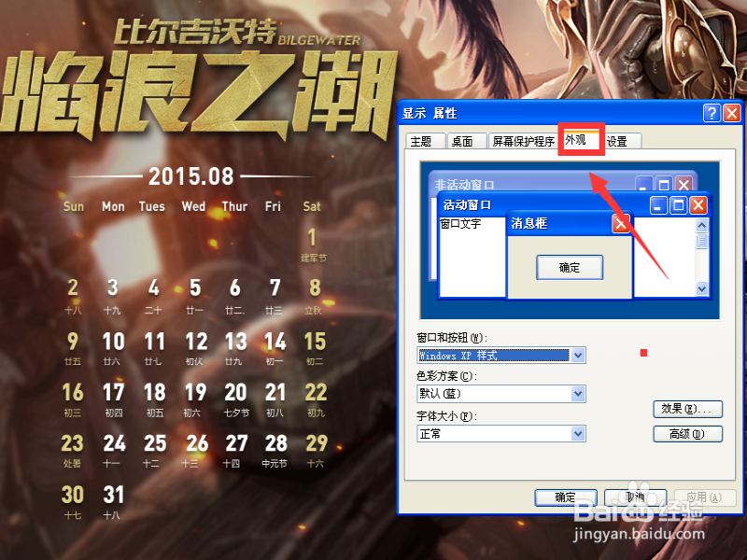Image resolution: width=747 pixels, height=560 pixels.
Task: Click the preview 消息框 close X icon
Action: pyautogui.click(x=620, y=223)
